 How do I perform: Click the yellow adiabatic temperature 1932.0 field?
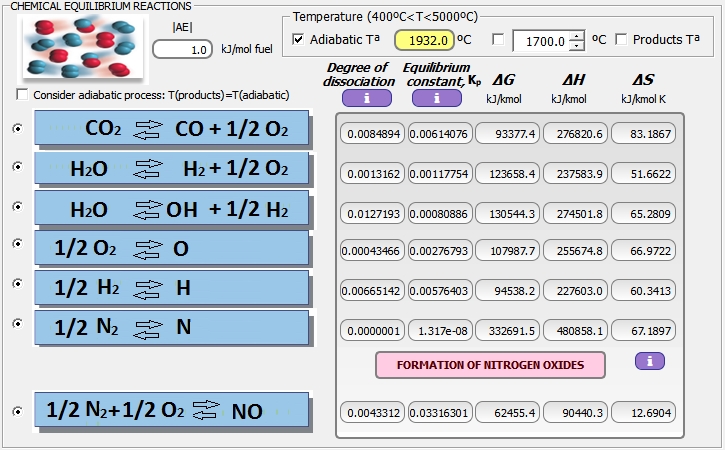(424, 40)
